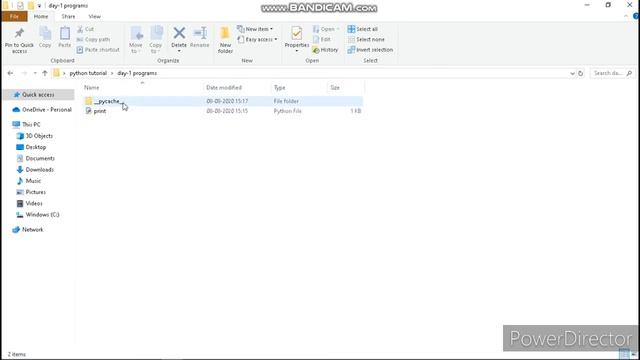The height and width of the screenshot is (360, 640).
Task: Refresh the current folder view
Action: click(x=580, y=73)
